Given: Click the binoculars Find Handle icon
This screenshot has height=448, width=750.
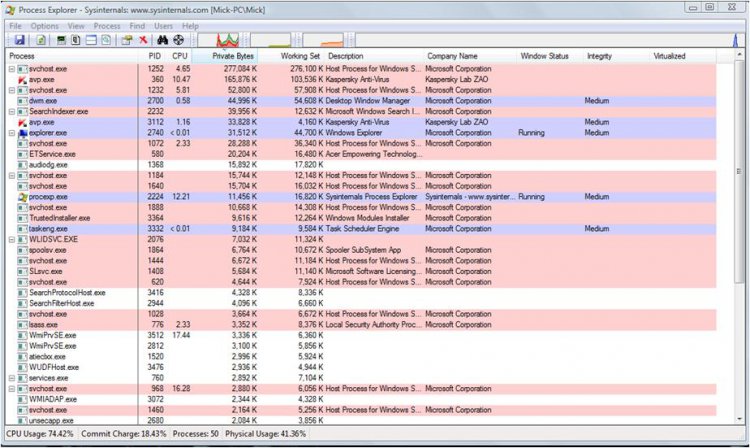Looking at the screenshot, I should 163,40.
